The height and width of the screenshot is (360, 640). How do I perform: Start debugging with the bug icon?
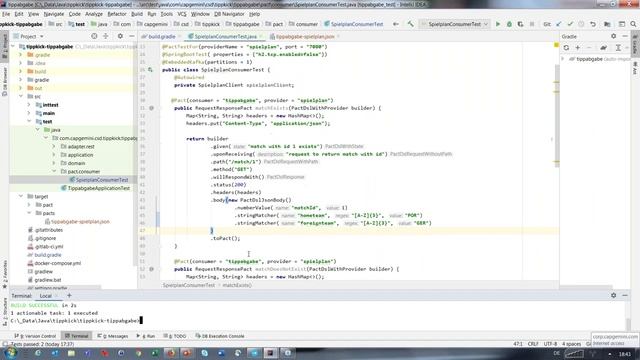pos(509,24)
